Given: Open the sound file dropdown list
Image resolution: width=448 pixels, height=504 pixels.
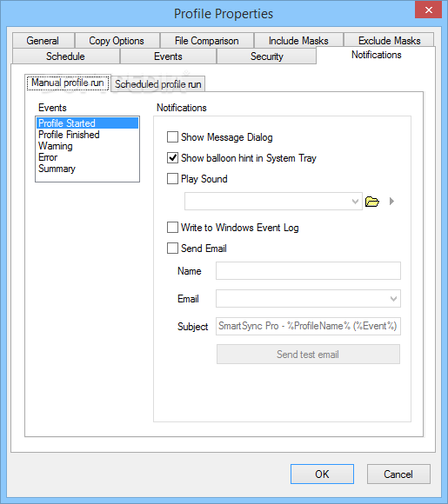Looking at the screenshot, I should (355, 202).
